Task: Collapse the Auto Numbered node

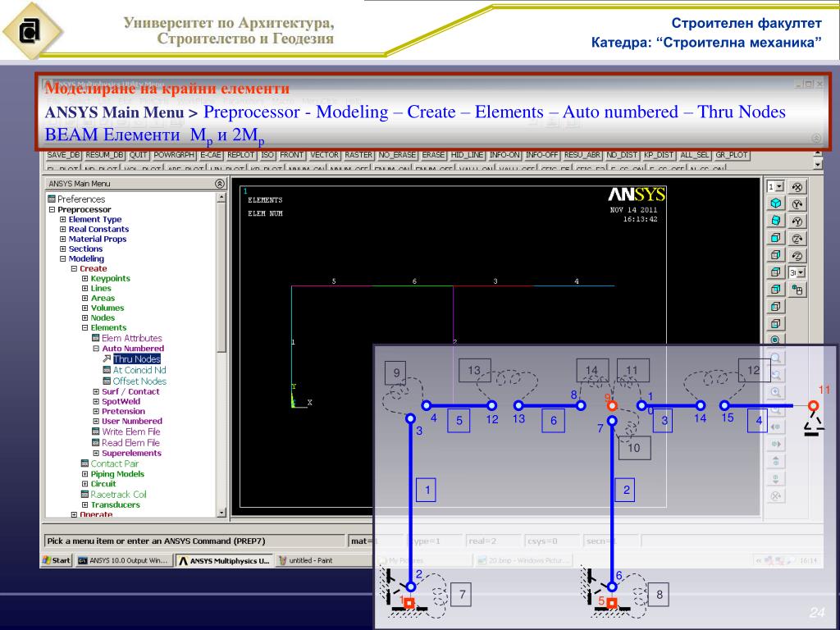Action: point(96,348)
